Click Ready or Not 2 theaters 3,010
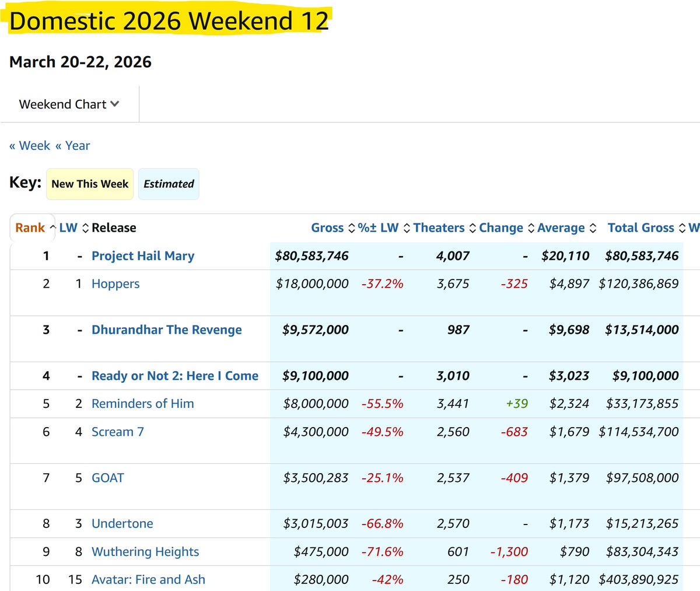This screenshot has width=700, height=591. click(x=453, y=376)
